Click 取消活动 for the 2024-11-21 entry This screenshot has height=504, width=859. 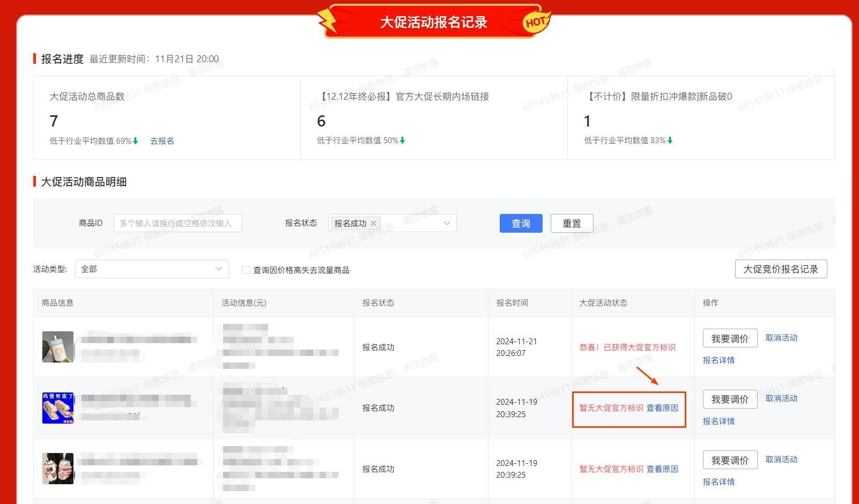(781, 338)
